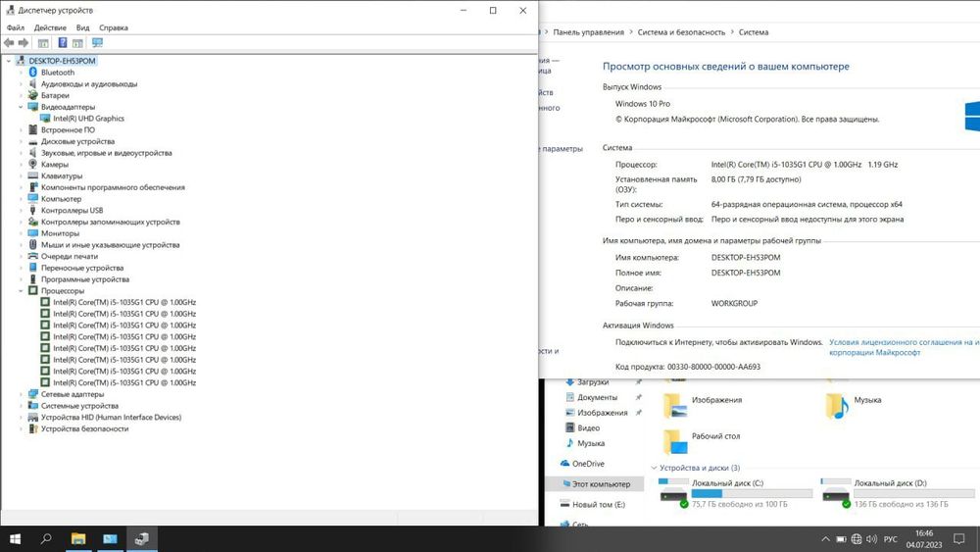Select Этот компьютер in Explorer sidebar
This screenshot has width=980, height=552.
pyautogui.click(x=596, y=484)
